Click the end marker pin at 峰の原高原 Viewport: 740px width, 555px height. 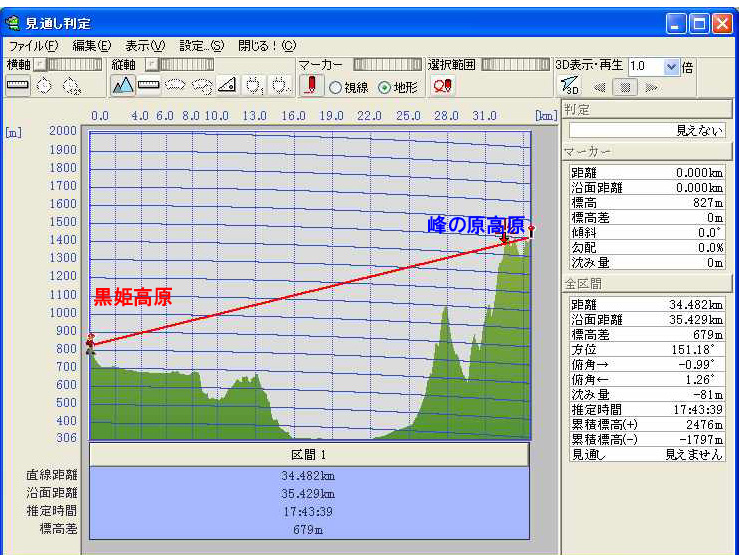pyautogui.click(x=531, y=232)
